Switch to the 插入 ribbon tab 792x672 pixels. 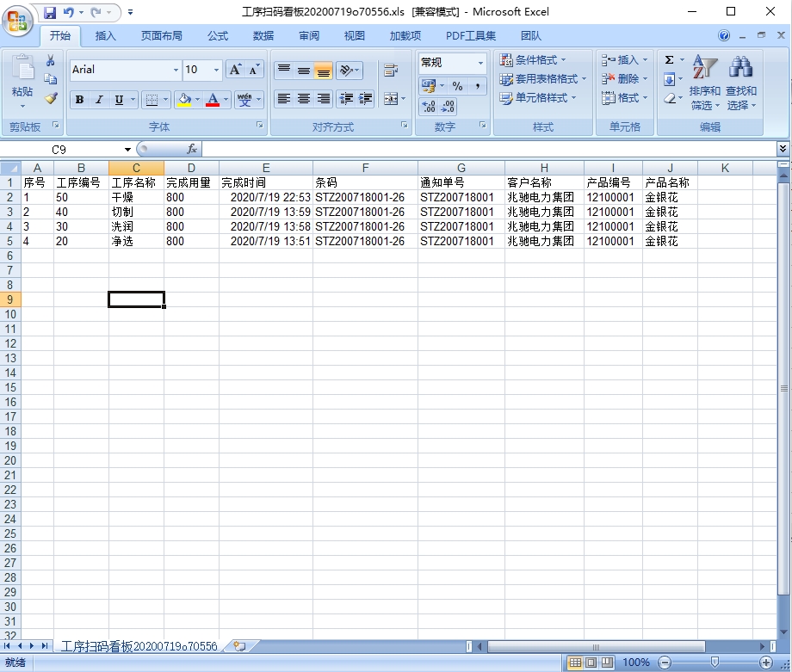106,36
